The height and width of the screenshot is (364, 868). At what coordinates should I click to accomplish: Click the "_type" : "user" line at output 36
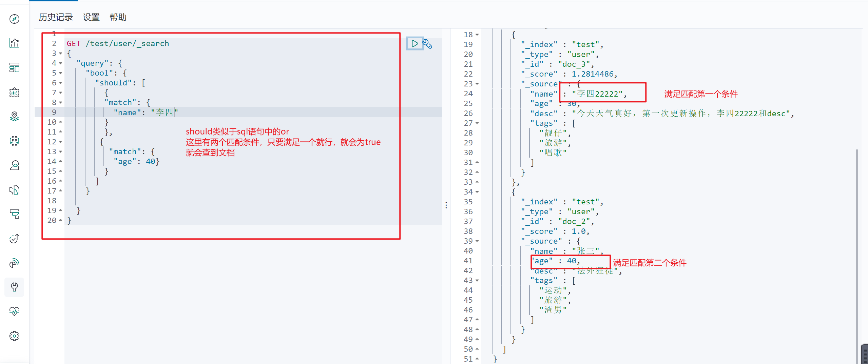click(x=560, y=212)
